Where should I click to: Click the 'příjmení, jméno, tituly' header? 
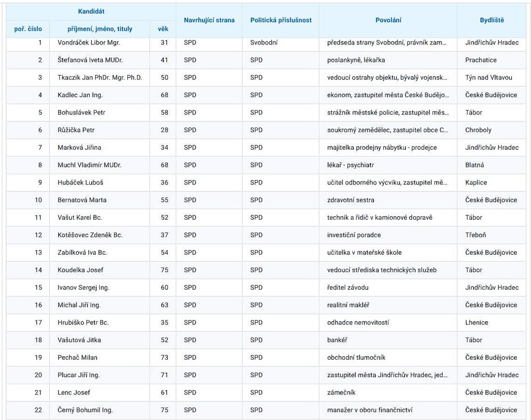pos(99,29)
